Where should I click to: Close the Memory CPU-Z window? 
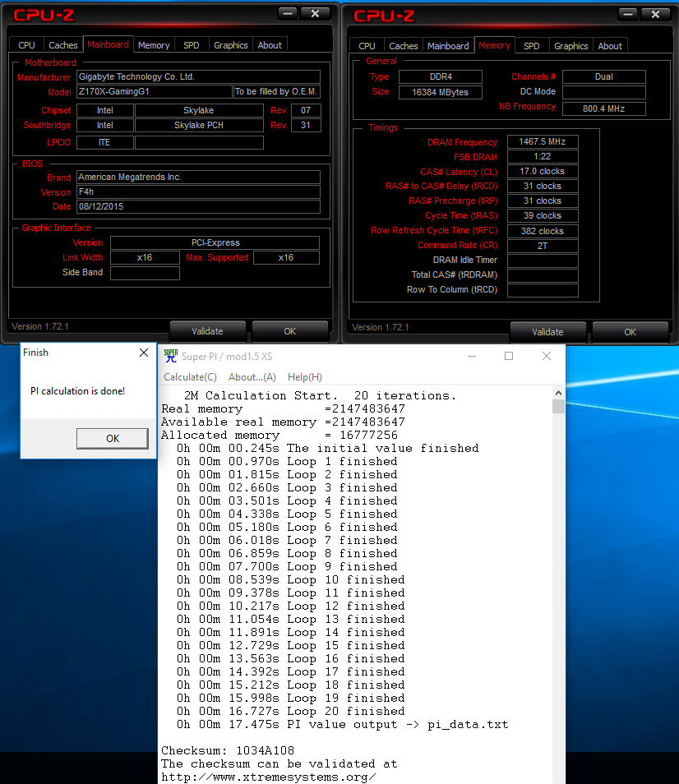pos(655,15)
